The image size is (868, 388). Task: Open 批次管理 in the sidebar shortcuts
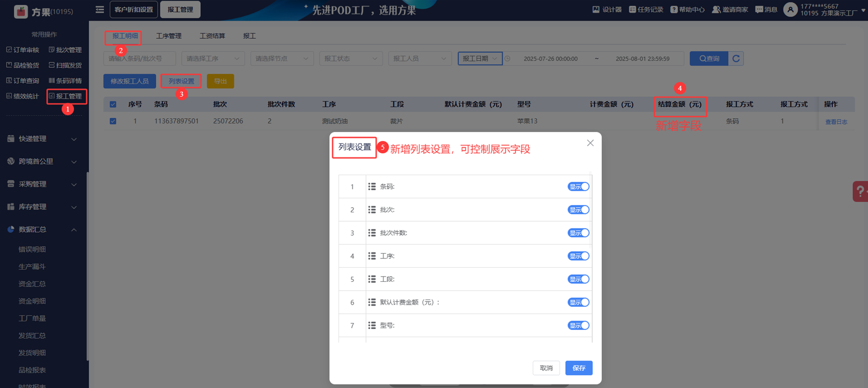click(x=65, y=50)
